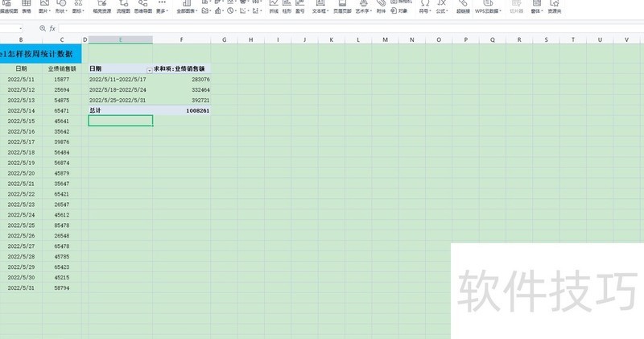Insert a 超链接 (hyperlink)

(464, 6)
